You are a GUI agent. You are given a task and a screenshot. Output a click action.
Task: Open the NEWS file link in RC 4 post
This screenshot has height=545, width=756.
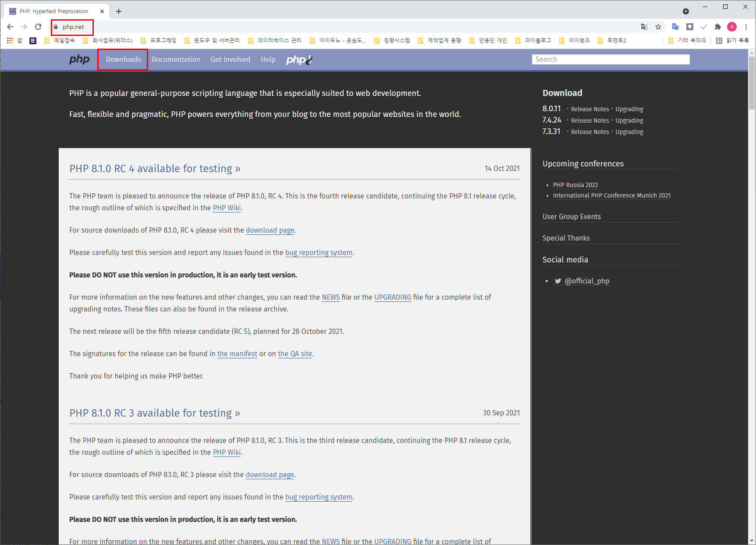click(331, 297)
